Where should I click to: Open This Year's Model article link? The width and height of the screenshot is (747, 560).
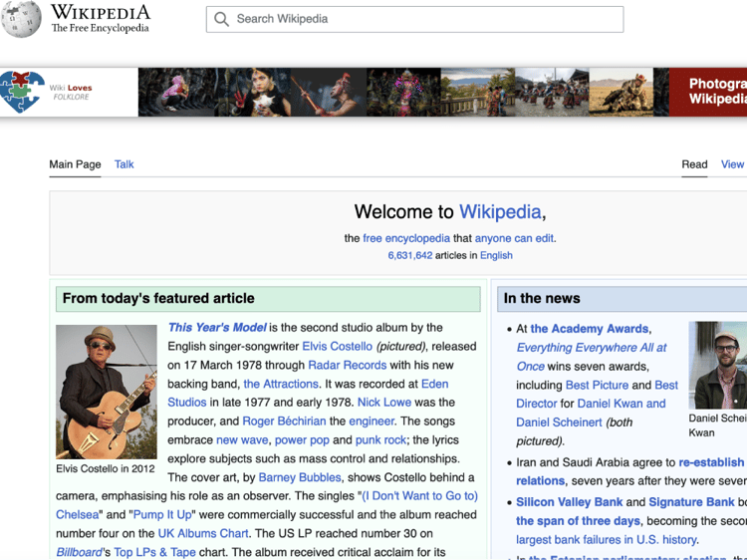coord(217,328)
